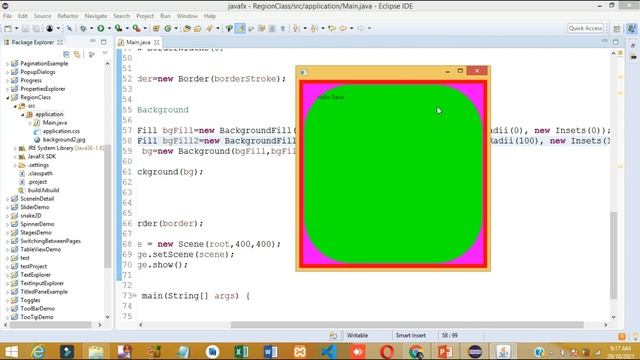Select the SceneInDetail project
Screen dimensions: 640x360
click(x=37, y=199)
